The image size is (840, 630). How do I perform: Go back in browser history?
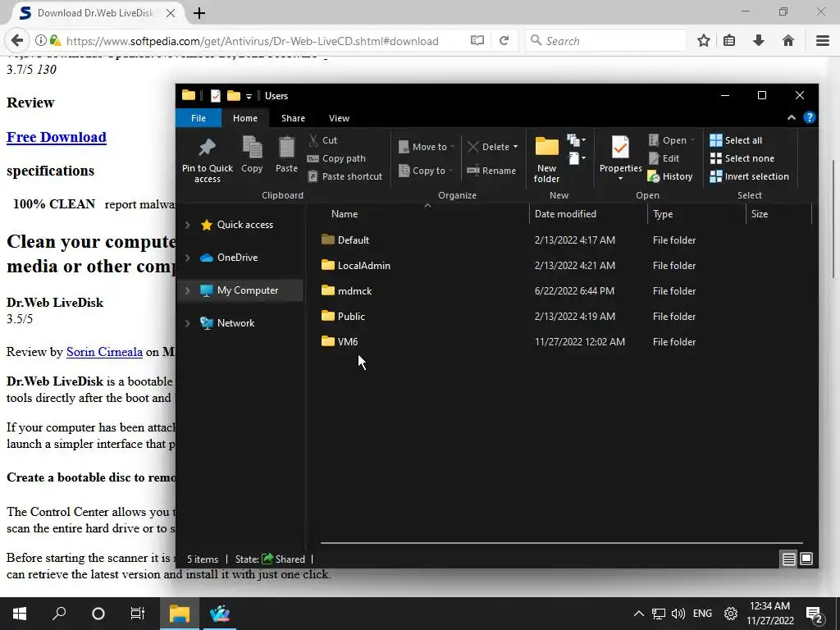pos(17,41)
